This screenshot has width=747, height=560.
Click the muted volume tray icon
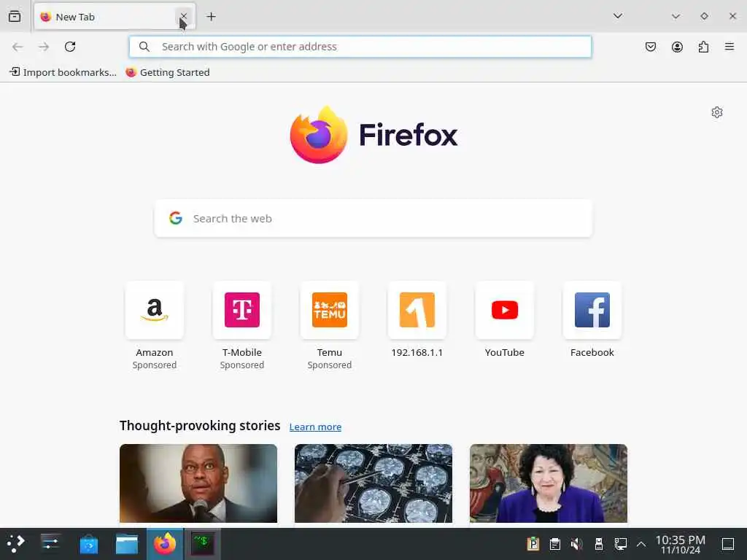[x=576, y=544]
